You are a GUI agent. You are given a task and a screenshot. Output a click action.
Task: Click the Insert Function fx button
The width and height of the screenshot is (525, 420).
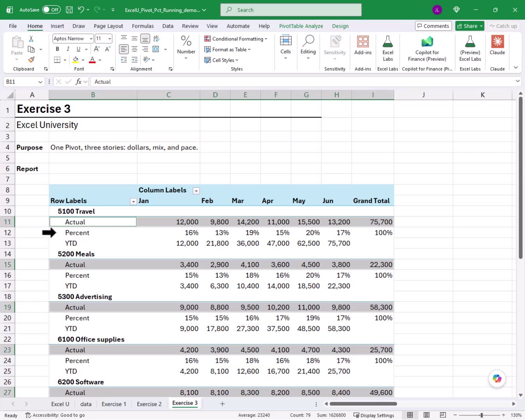pyautogui.click(x=79, y=82)
